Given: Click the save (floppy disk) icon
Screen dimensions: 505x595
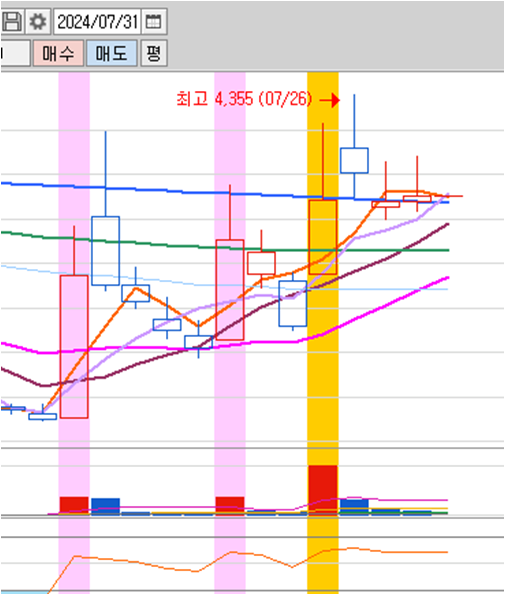Looking at the screenshot, I should click(12, 22).
